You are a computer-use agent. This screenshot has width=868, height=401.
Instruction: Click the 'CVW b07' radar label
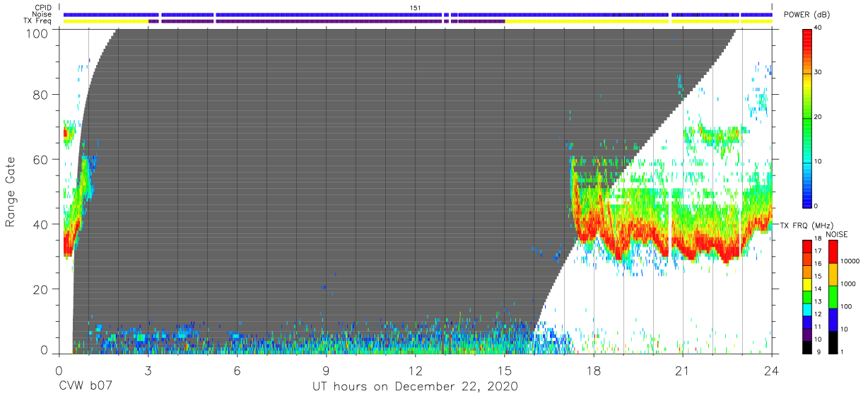pos(86,387)
